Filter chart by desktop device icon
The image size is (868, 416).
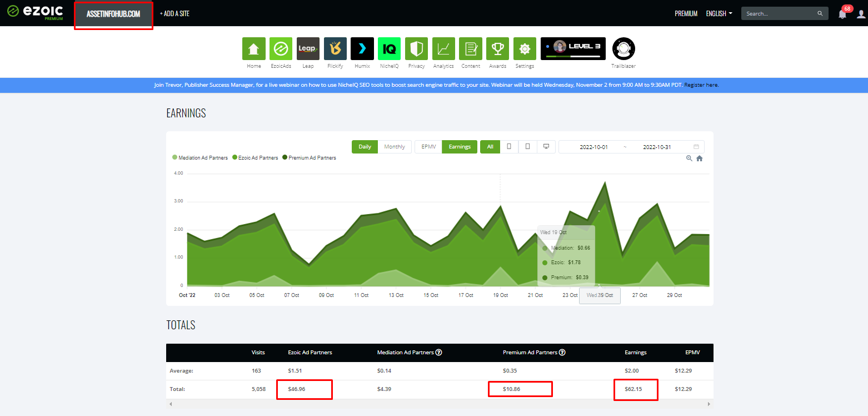click(x=546, y=147)
